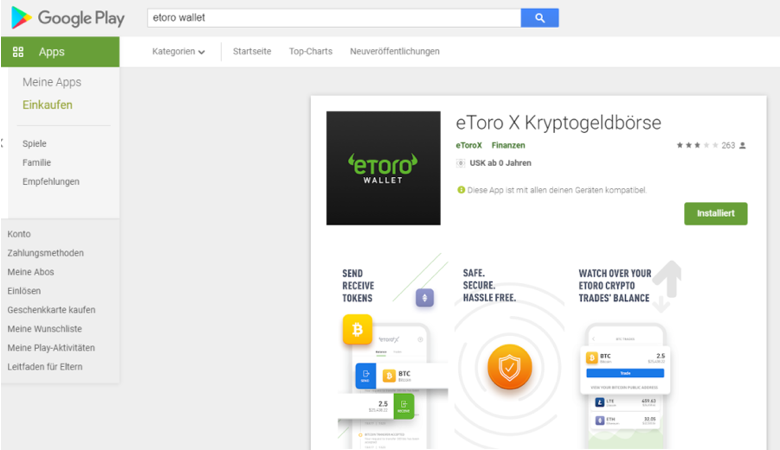This screenshot has height=450, width=780.
Task: Click the eToro X Kryptogeldbörse title
Action: [558, 123]
